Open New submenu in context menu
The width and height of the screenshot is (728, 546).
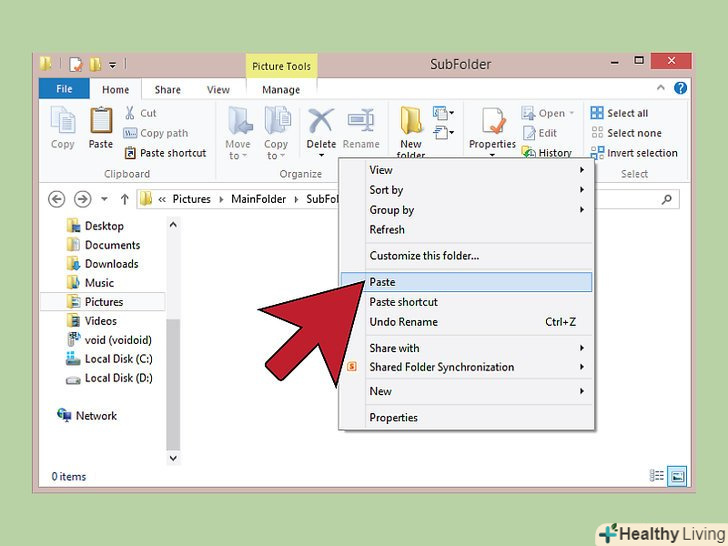click(x=467, y=391)
